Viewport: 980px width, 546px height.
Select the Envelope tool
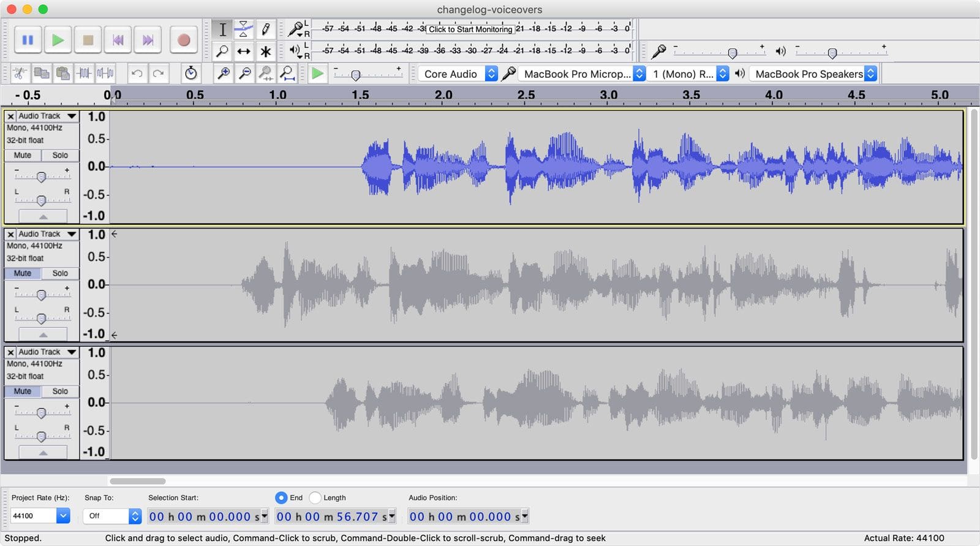(x=243, y=29)
